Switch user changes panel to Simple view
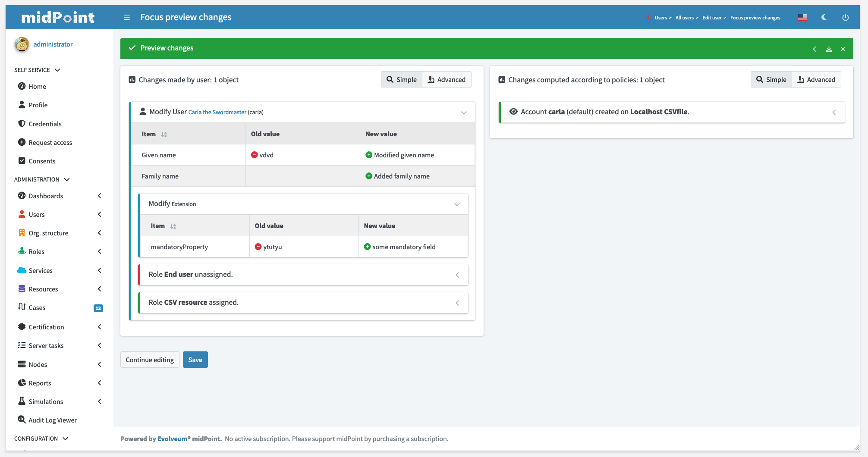This screenshot has height=457, width=868. 402,79
